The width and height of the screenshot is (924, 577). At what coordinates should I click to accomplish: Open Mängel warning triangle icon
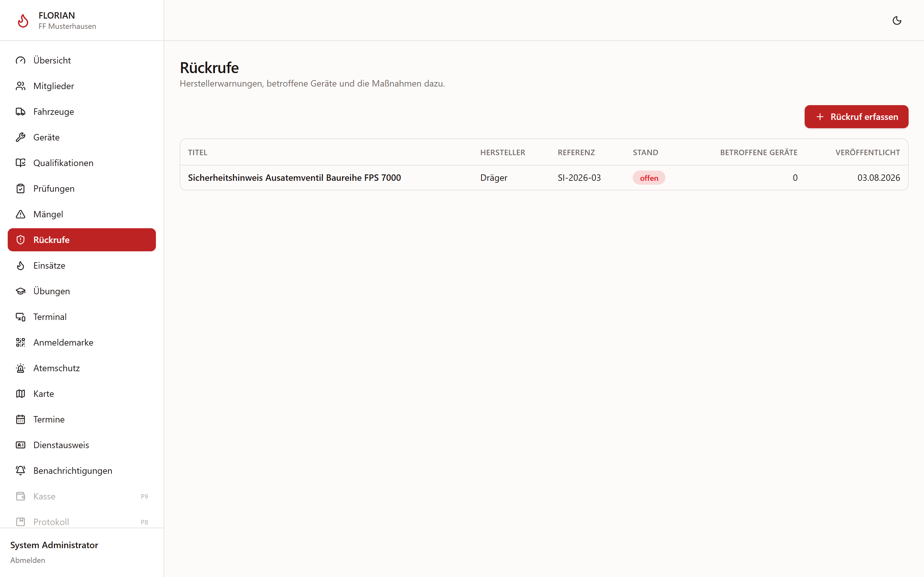tap(21, 214)
